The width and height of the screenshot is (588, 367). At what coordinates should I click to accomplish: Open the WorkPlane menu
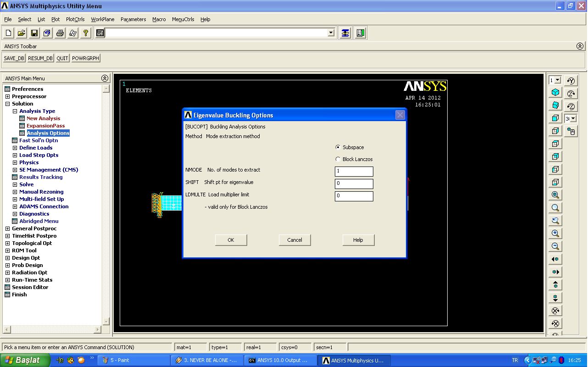(103, 19)
